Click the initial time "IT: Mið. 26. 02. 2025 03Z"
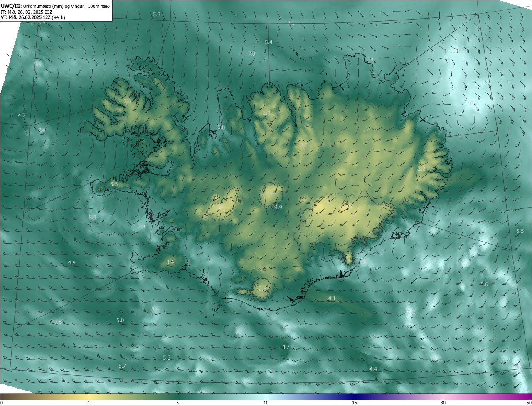532x406 pixels. coord(26,12)
